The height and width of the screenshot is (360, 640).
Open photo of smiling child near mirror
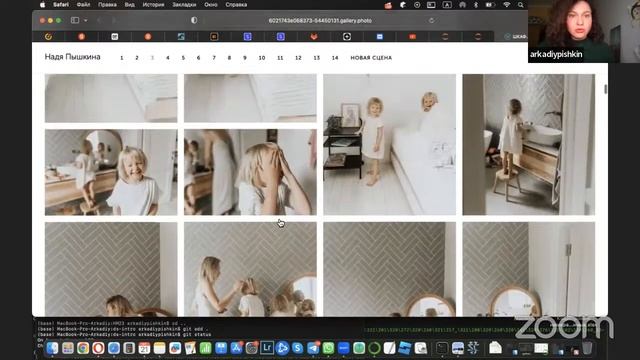tap(111, 172)
